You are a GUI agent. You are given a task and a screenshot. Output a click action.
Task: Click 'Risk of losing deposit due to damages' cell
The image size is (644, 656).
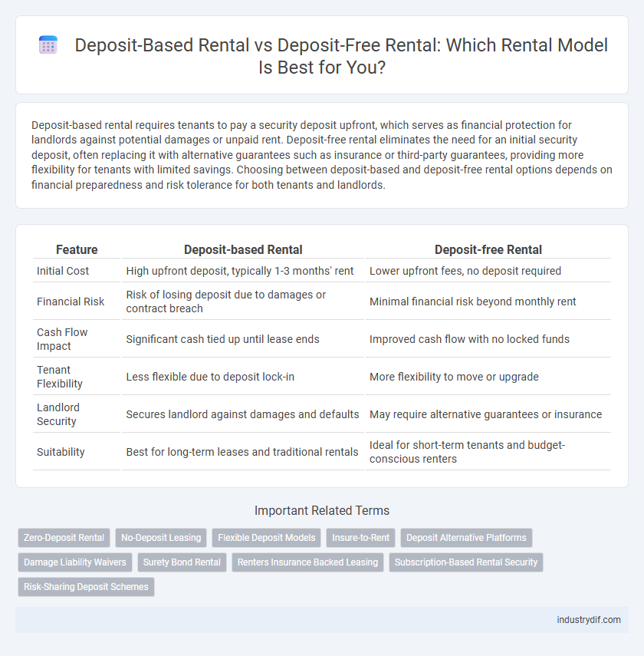coord(243,302)
